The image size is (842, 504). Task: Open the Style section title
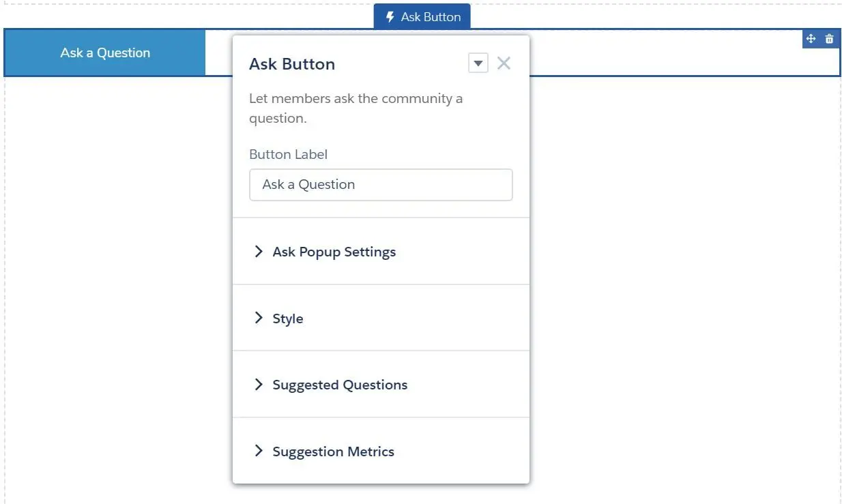(x=288, y=318)
